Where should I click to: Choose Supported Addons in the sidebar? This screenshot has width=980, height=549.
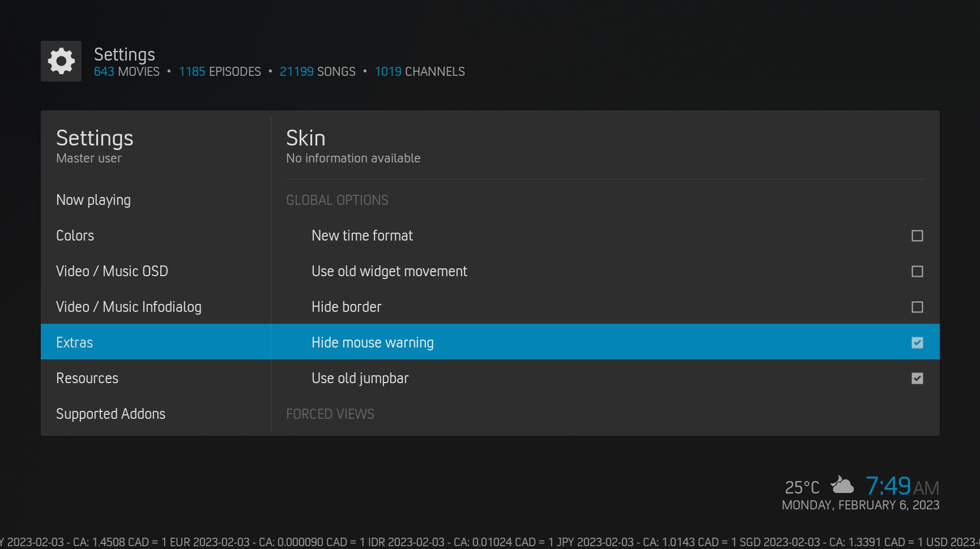(x=110, y=414)
